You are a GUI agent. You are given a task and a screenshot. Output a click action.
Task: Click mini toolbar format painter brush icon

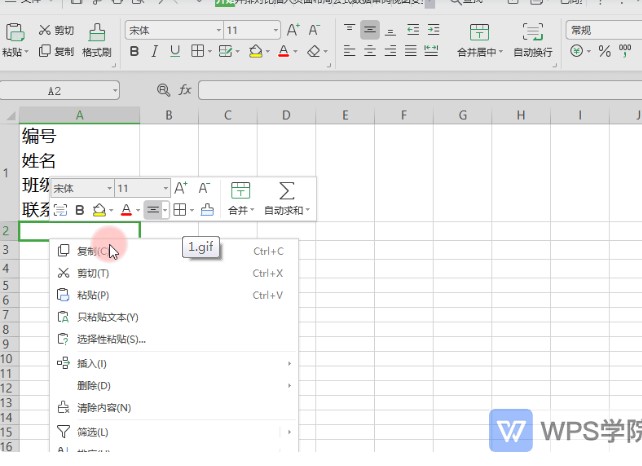tap(207, 210)
